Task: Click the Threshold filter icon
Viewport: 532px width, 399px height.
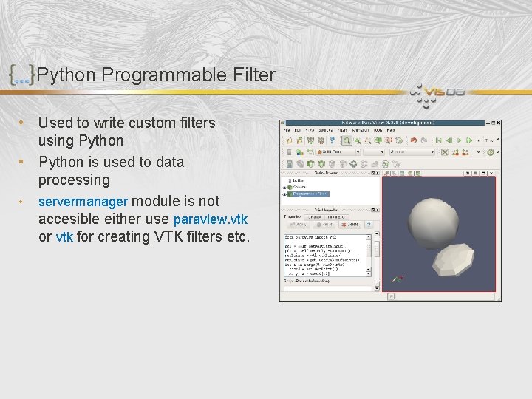Action: (332, 164)
